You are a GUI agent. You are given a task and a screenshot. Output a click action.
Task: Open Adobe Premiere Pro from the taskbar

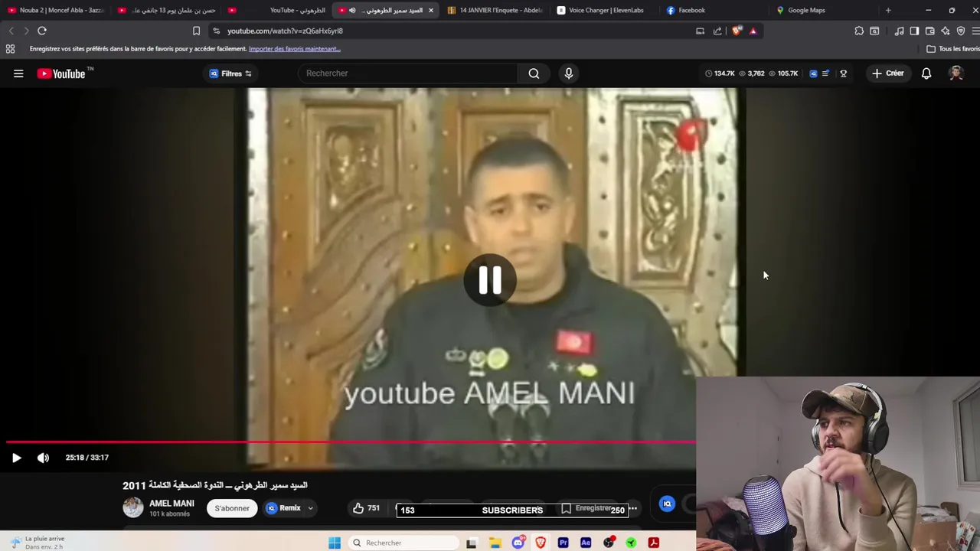(x=563, y=543)
